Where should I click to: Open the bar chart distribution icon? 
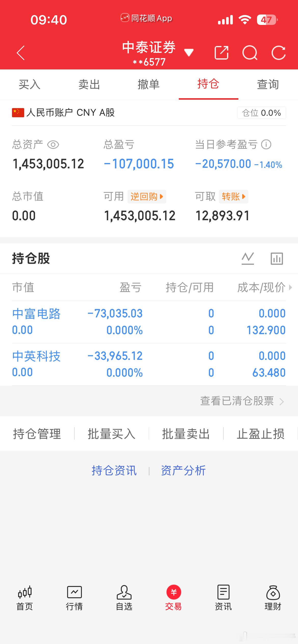(277, 258)
